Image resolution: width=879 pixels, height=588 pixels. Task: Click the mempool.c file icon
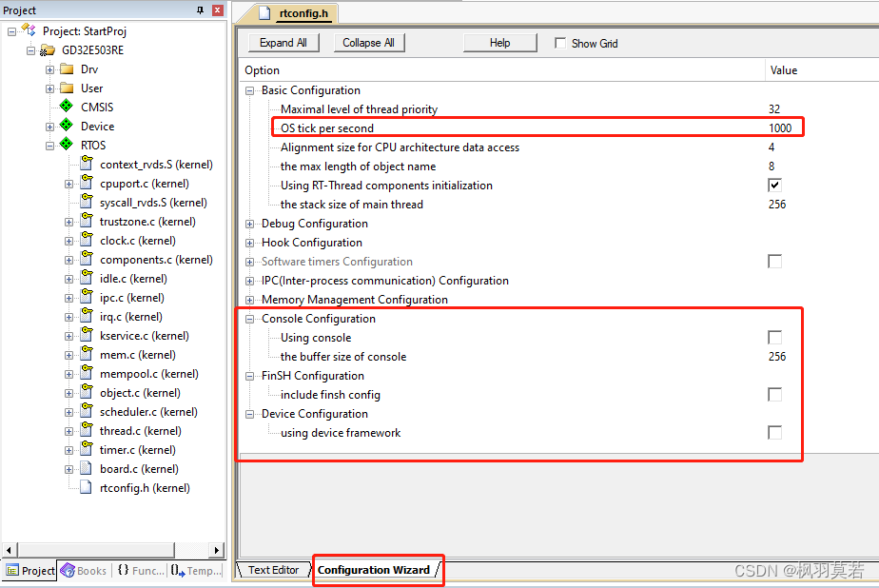87,373
